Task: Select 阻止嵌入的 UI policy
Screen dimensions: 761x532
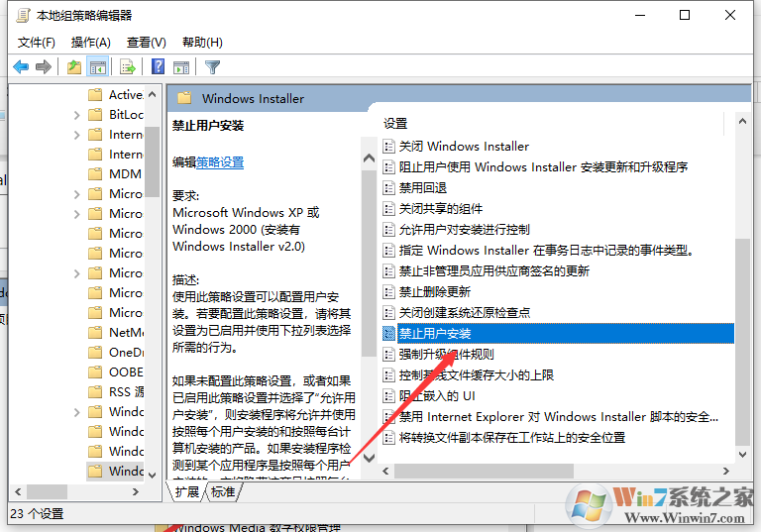Action: point(437,396)
